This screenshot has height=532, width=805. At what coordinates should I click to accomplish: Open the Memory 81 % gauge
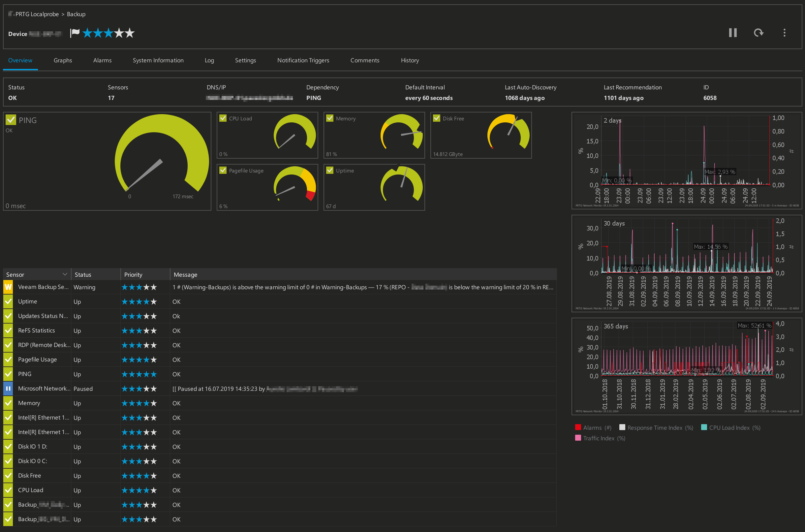[374, 135]
